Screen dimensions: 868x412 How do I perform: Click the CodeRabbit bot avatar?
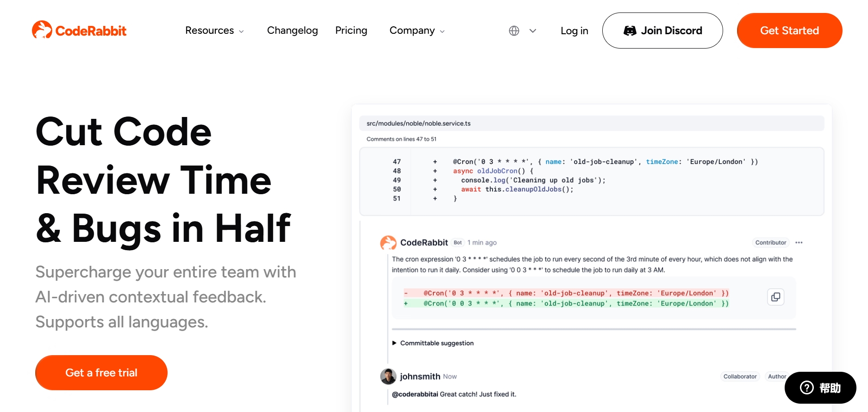(388, 243)
